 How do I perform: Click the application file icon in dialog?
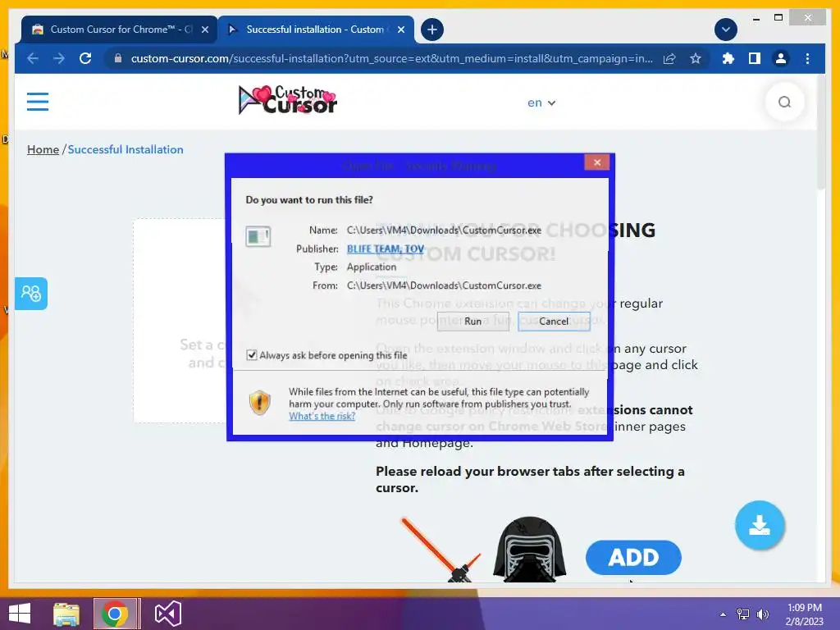258,236
